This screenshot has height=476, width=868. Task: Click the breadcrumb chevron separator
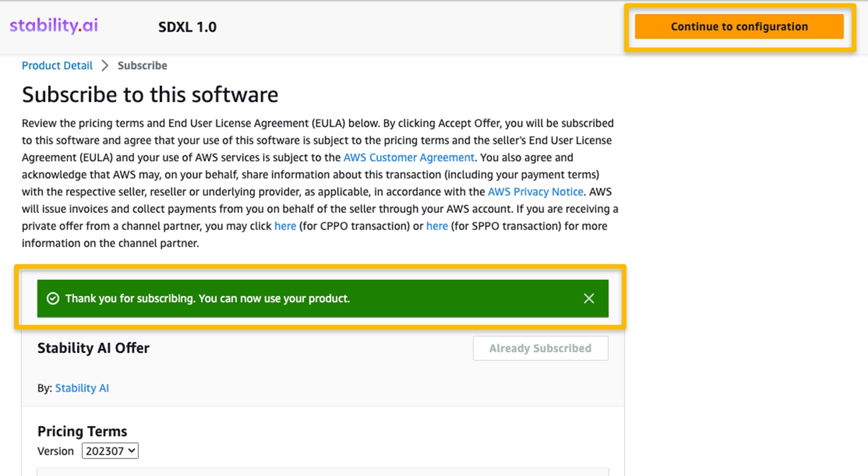(x=105, y=66)
